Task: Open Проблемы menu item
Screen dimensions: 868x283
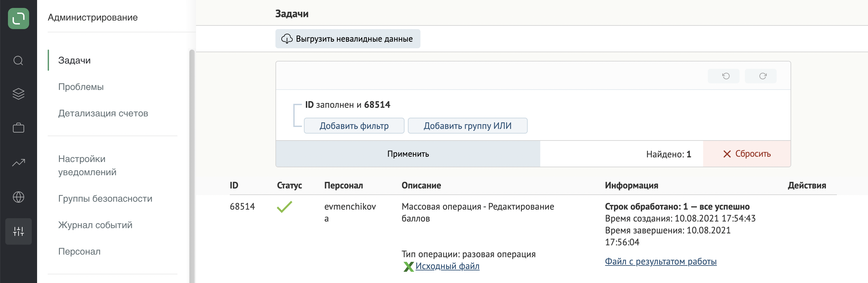Action: pos(81,87)
